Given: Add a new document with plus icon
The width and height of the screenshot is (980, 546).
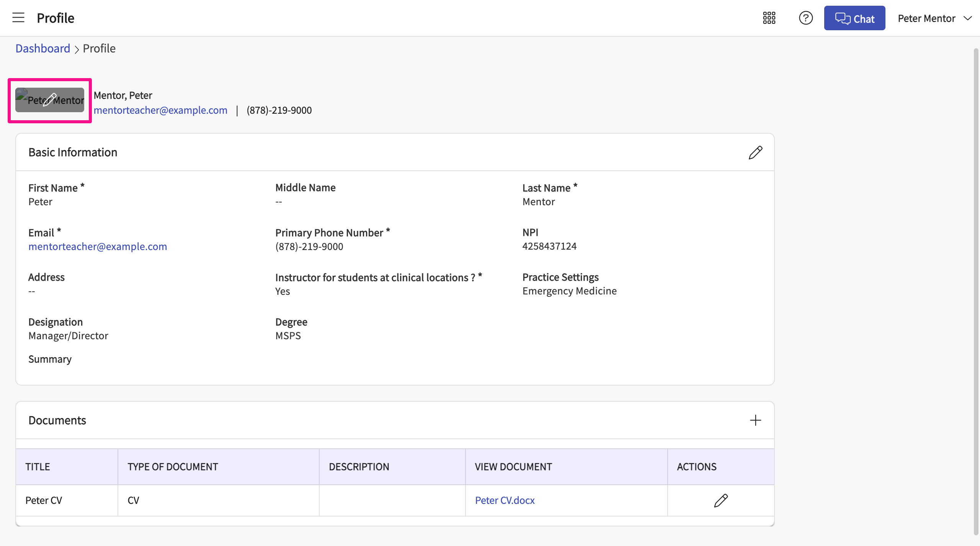Looking at the screenshot, I should tap(755, 420).
